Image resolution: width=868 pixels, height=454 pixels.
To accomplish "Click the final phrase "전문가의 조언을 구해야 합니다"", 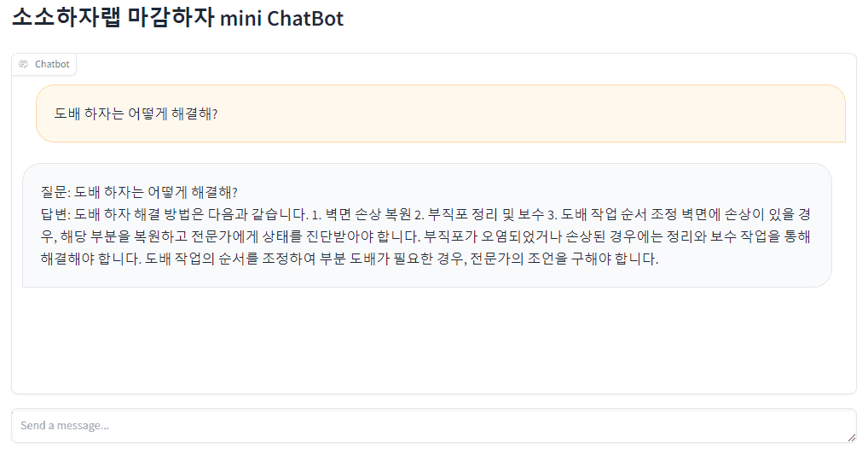I will pyautogui.click(x=564, y=259).
